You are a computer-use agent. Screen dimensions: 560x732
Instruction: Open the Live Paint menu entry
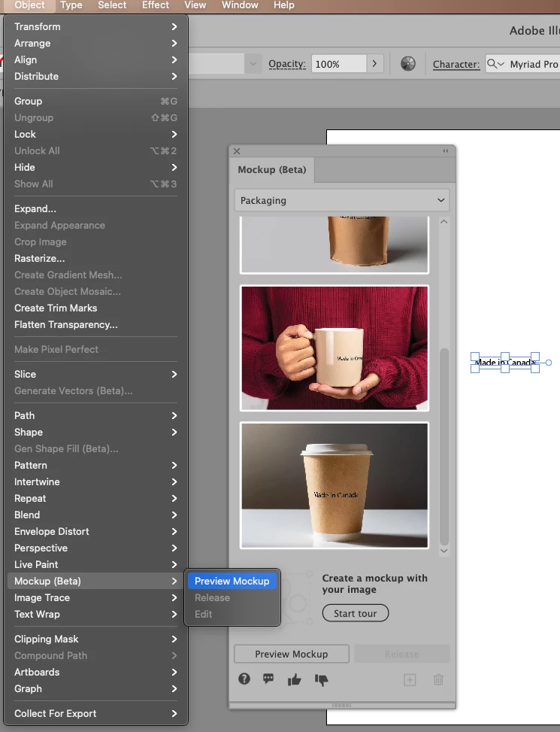(95, 564)
